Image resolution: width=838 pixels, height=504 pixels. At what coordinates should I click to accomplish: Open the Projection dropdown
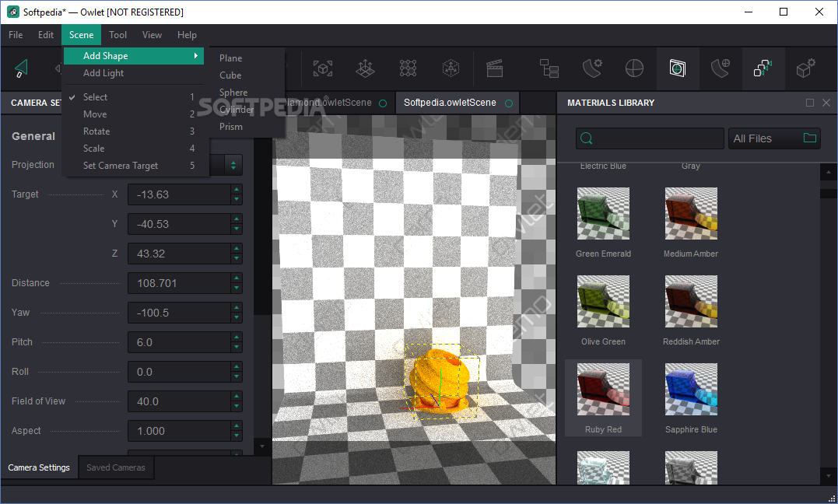tap(233, 165)
